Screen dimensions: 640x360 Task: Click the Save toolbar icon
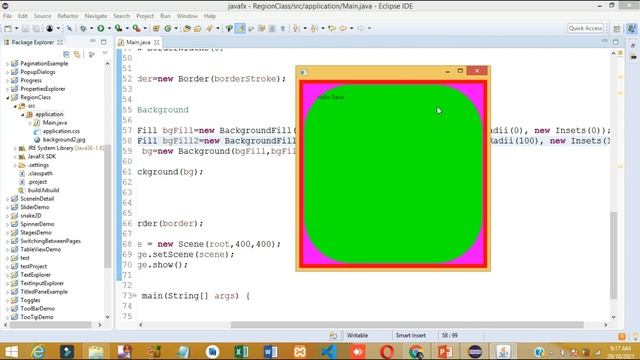[x=25, y=28]
